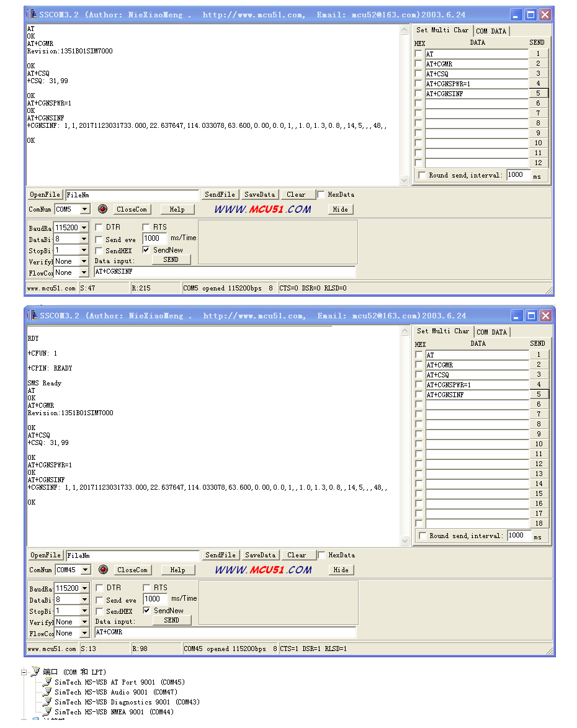Switch to COM DATA tab in COM45 window

(491, 332)
